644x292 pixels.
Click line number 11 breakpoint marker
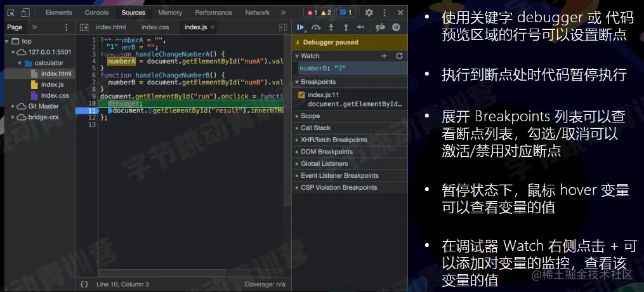tap(91, 111)
